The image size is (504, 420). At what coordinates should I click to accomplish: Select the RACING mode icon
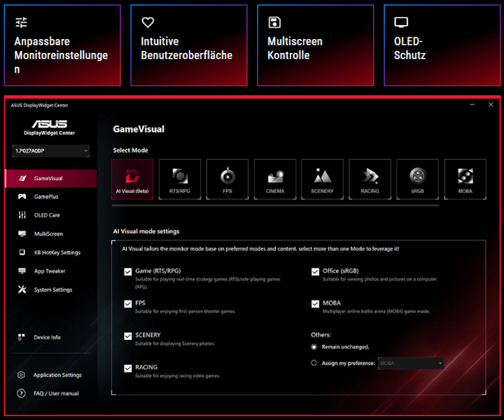tap(370, 179)
